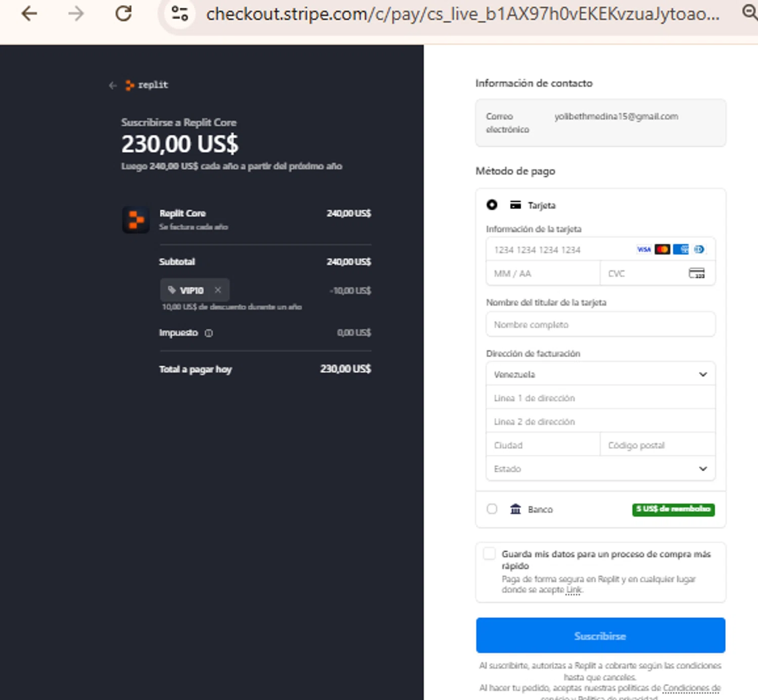Click the browser back arrow
The width and height of the screenshot is (758, 700).
tap(29, 14)
